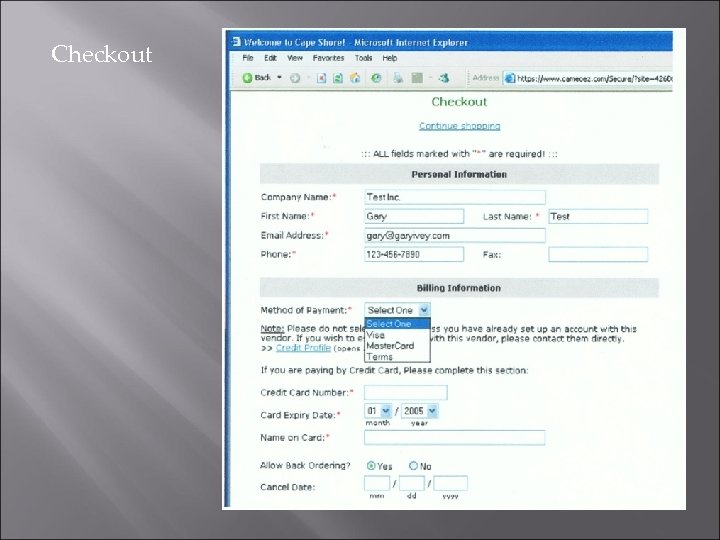Click the Refresh page icon
Image resolution: width=720 pixels, height=540 pixels.
tap(338, 78)
